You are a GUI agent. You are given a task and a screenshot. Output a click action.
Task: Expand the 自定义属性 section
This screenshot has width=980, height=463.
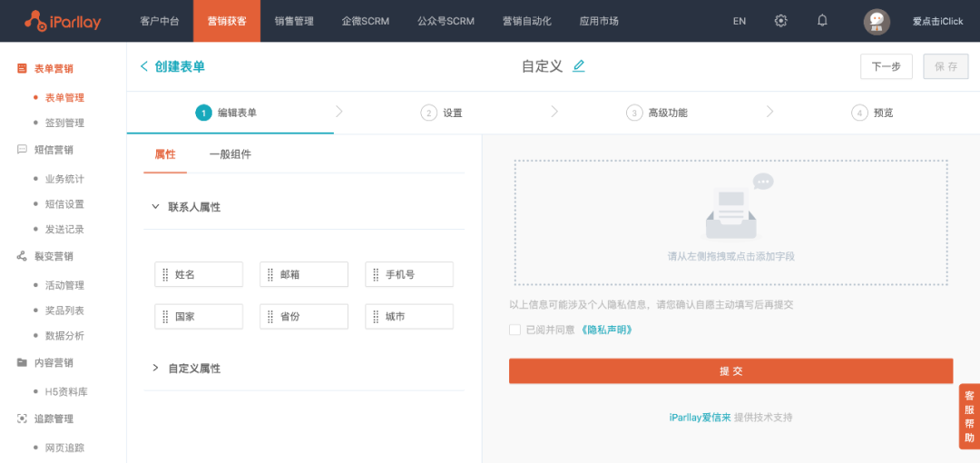coord(155,368)
